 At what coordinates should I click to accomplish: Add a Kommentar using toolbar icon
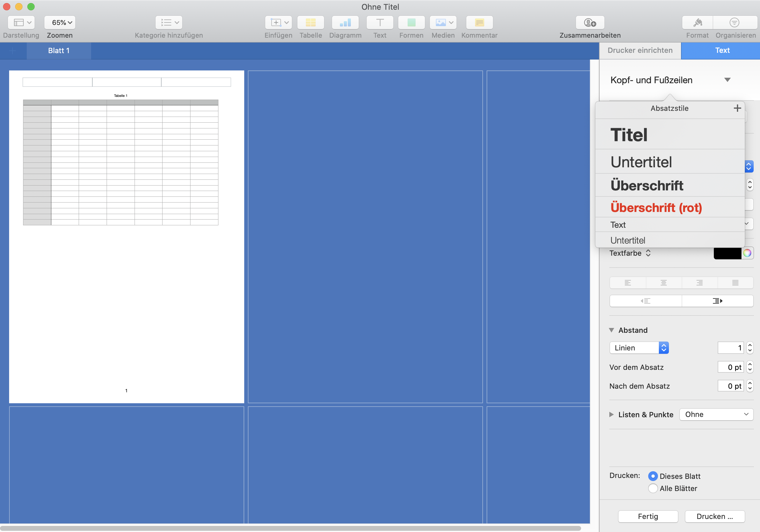pyautogui.click(x=479, y=22)
